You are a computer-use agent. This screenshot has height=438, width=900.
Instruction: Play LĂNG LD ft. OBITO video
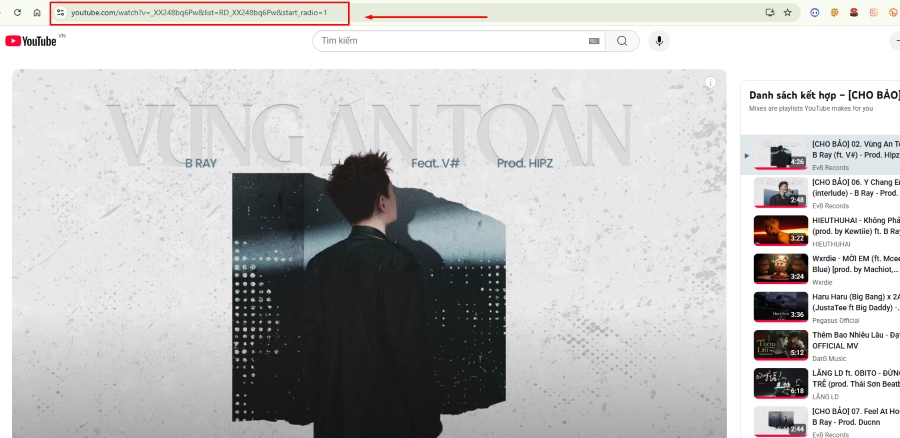pos(856,378)
